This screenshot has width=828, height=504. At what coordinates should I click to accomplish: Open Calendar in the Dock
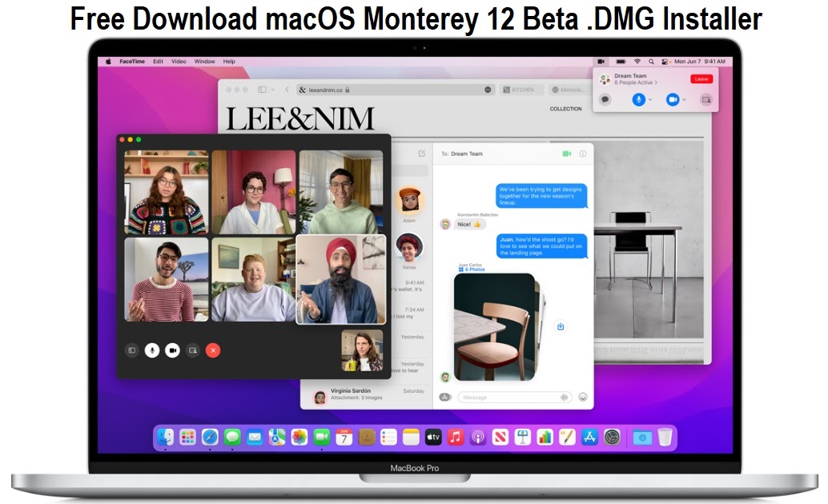pos(344,437)
